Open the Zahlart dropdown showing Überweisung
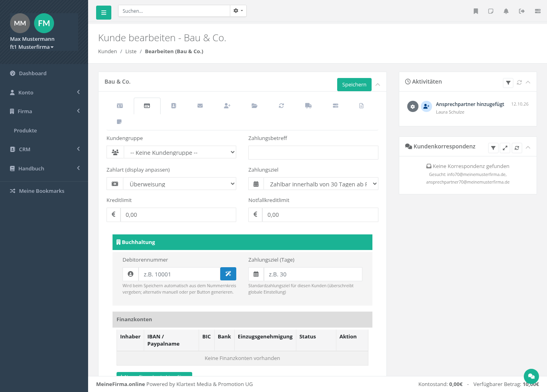547x392 pixels. [180, 184]
